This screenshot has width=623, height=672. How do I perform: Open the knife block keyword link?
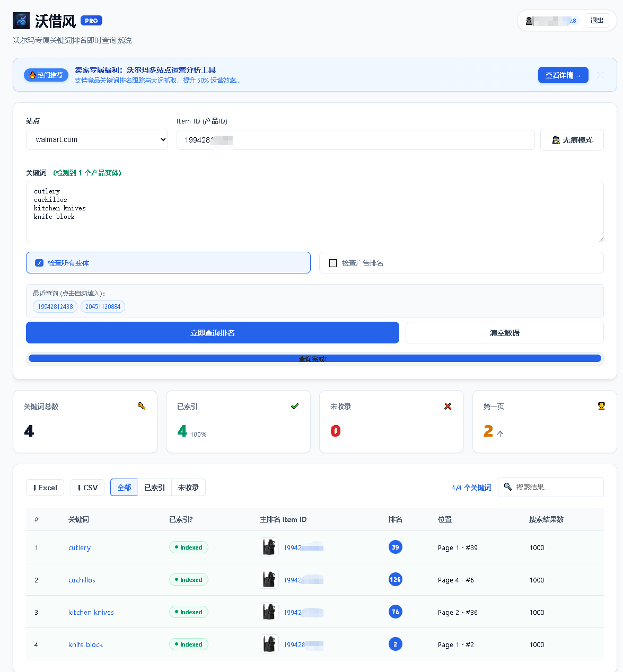coord(85,644)
